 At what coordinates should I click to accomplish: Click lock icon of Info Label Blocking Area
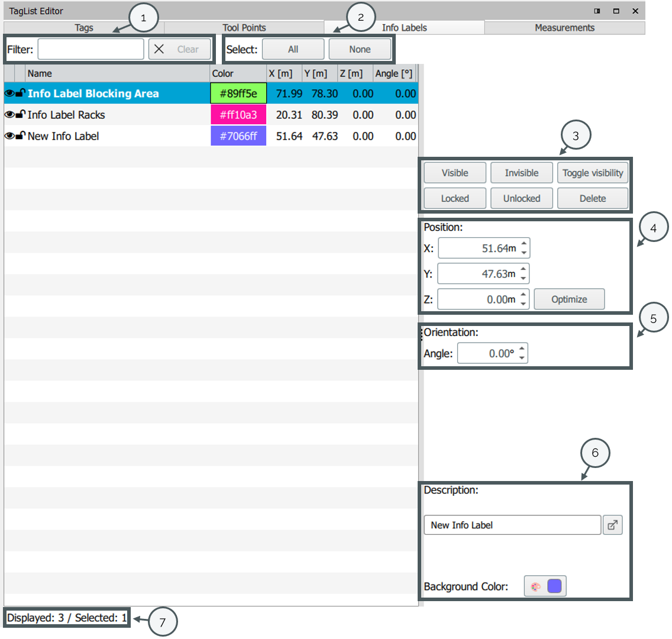tap(20, 93)
